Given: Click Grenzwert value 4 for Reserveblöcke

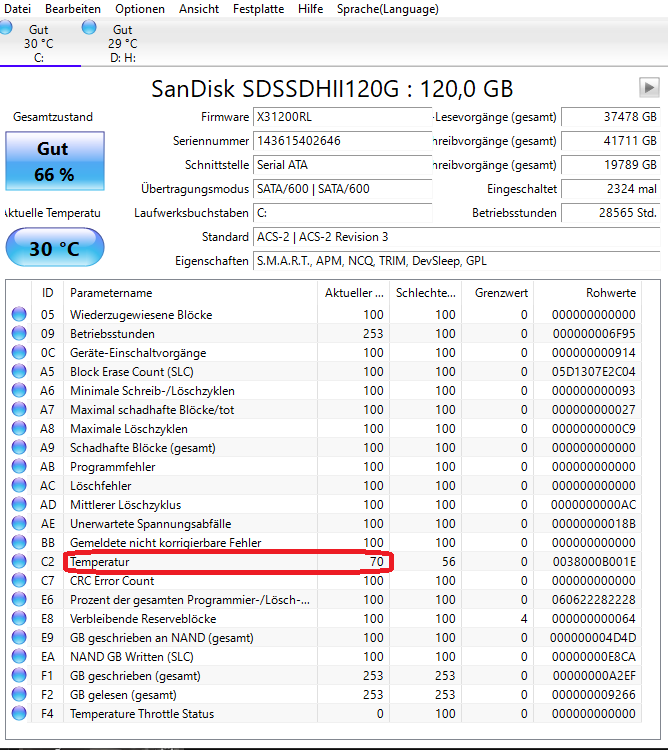Looking at the screenshot, I should pos(524,618).
